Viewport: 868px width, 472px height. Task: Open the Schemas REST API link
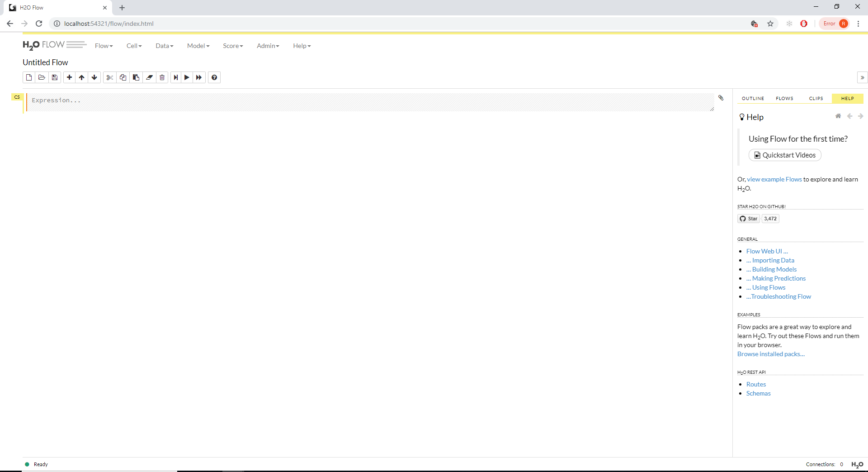[x=759, y=393]
